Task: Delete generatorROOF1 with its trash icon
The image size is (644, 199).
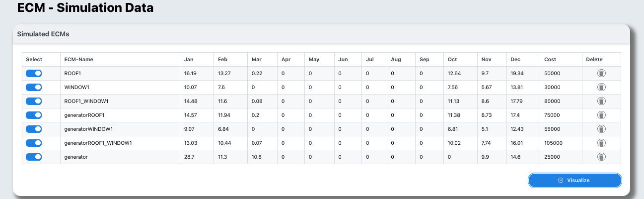Action: coord(601,115)
